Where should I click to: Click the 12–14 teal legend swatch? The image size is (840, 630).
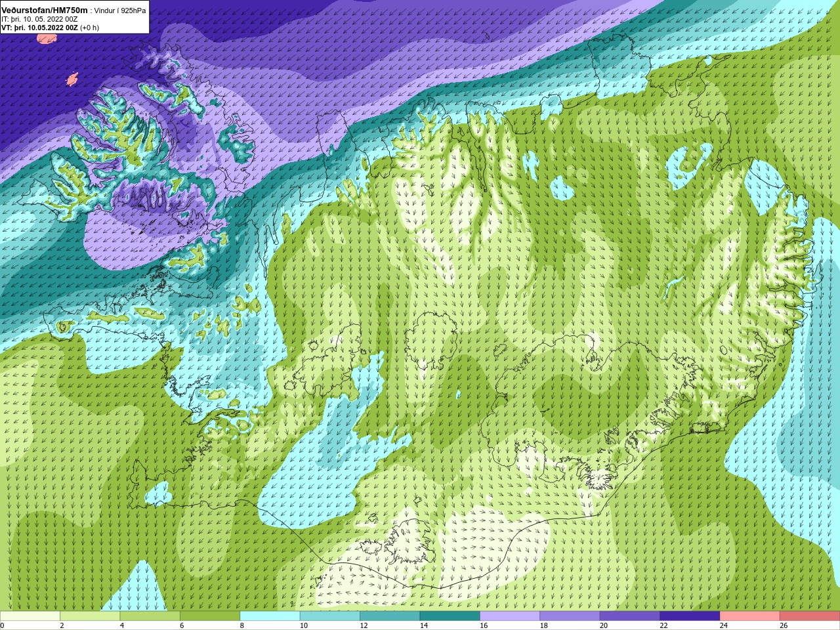390,616
